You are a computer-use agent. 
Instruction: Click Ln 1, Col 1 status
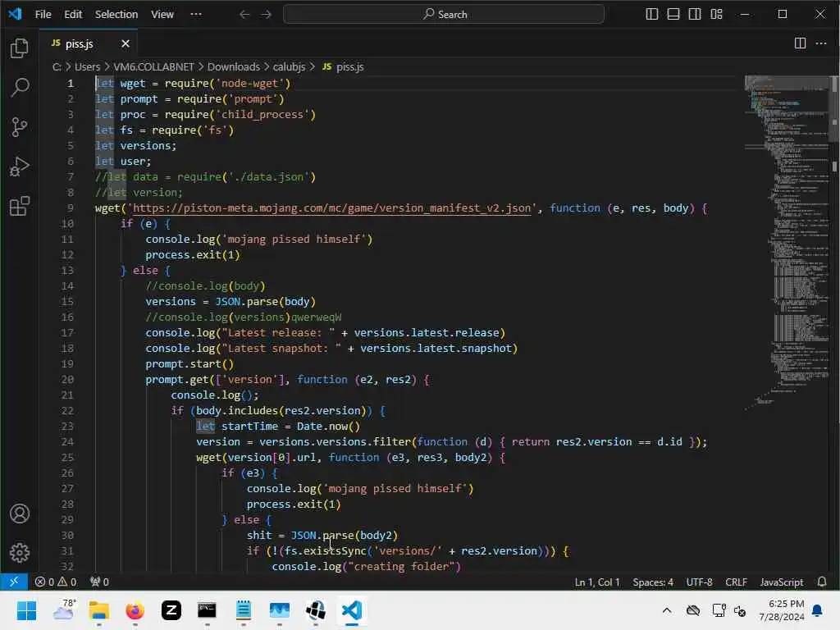click(597, 582)
